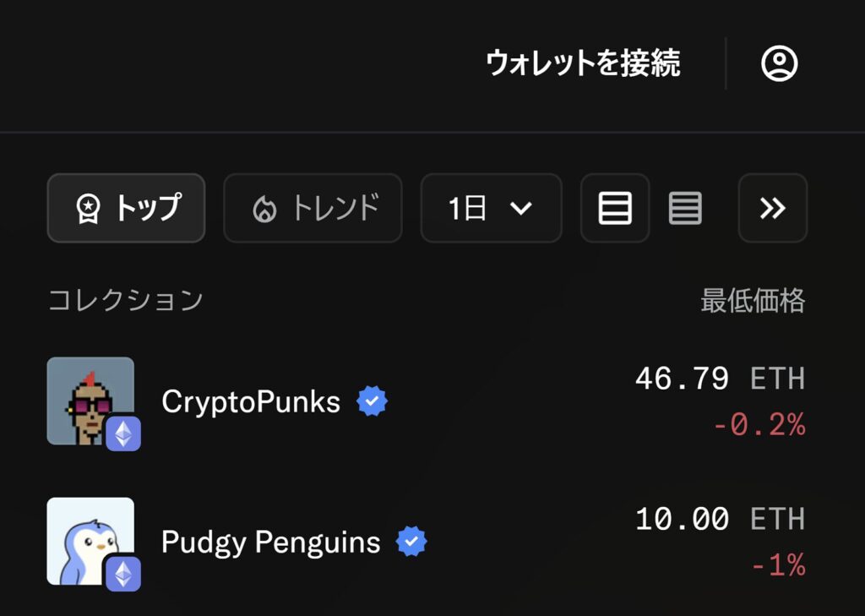Select the compact list view icon
Screen dimensions: 865x616
(x=685, y=209)
